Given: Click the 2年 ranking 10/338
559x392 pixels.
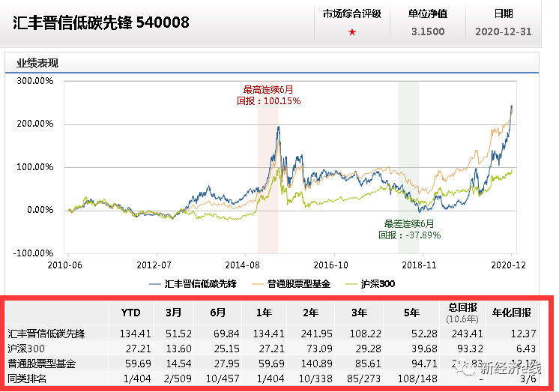Looking at the screenshot, I should tap(315, 379).
